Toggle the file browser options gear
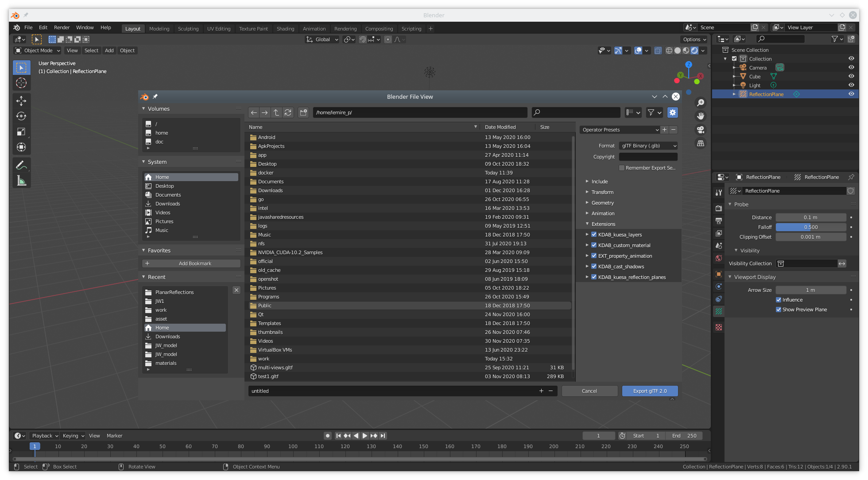868x480 pixels. (x=673, y=112)
